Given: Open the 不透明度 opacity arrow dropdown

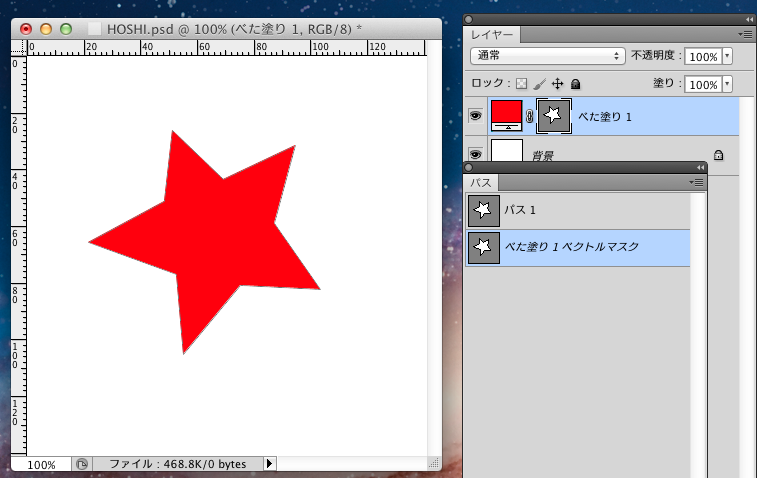Looking at the screenshot, I should (727, 57).
